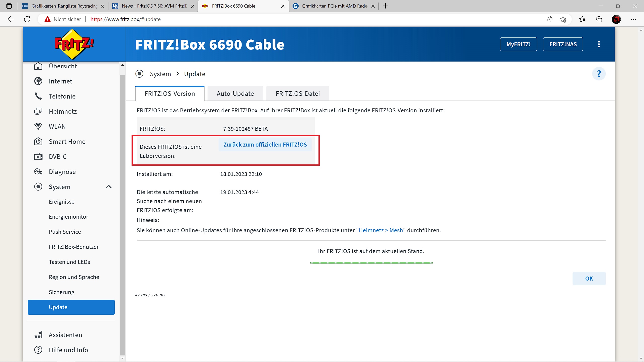Click the sidebar scrollbar down arrow

pyautogui.click(x=123, y=358)
